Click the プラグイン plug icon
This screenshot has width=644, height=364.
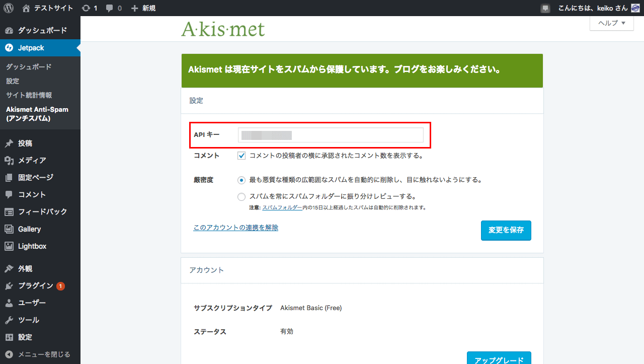9,286
